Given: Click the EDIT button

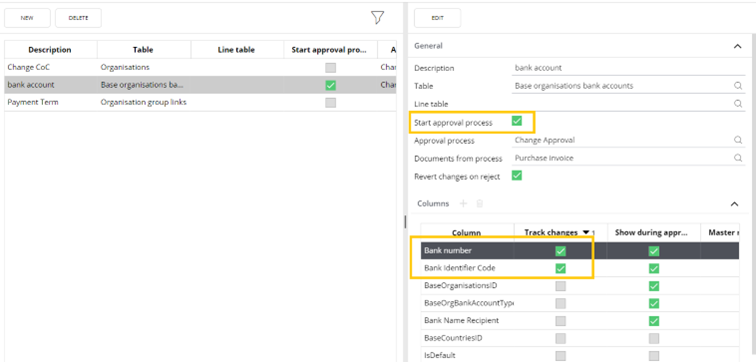Looking at the screenshot, I should point(437,18).
